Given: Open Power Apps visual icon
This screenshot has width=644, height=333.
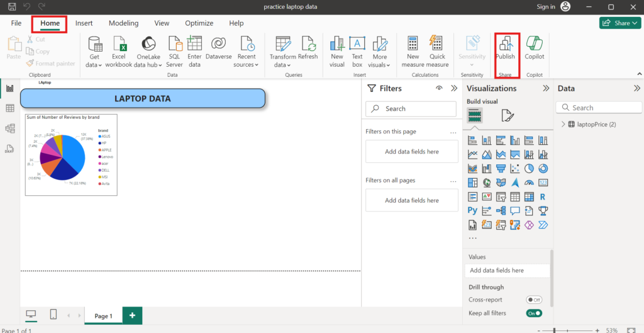Looking at the screenshot, I should (529, 225).
